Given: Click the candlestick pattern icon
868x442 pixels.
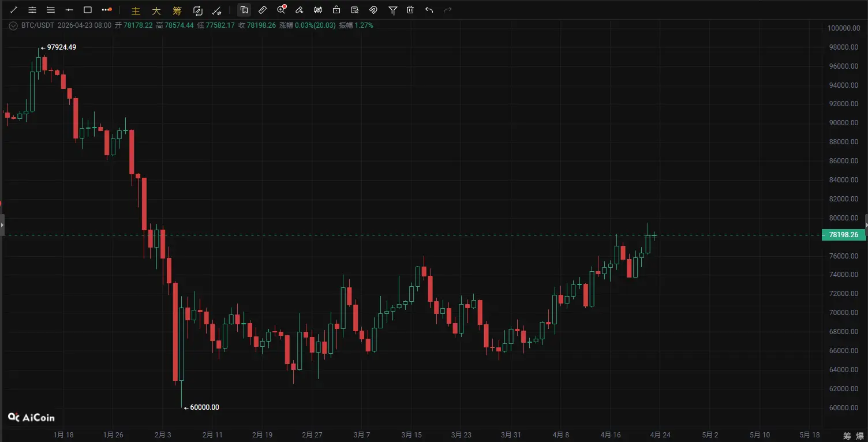Looking at the screenshot, I should coord(318,10).
